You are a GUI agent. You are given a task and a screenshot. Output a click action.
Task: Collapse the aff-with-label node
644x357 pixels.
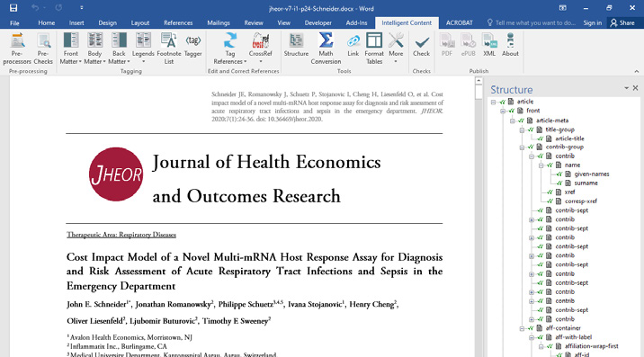[532, 337]
